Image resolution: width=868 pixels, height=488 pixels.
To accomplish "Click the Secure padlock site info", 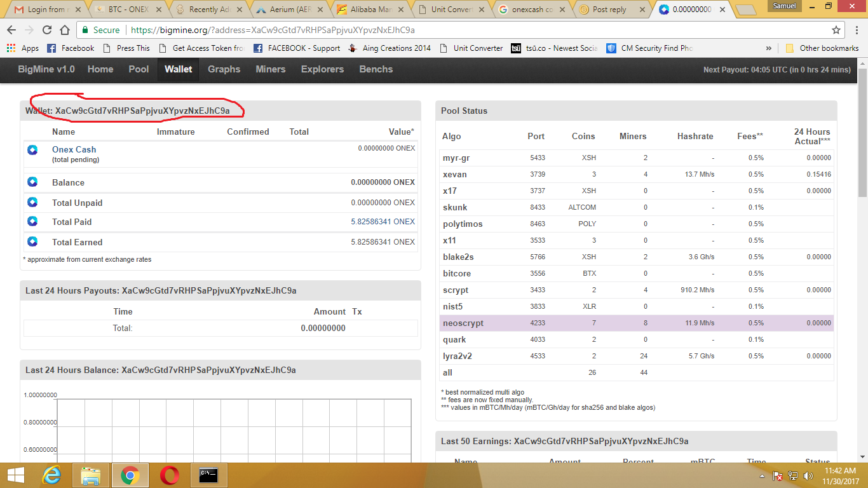I will tap(100, 30).
